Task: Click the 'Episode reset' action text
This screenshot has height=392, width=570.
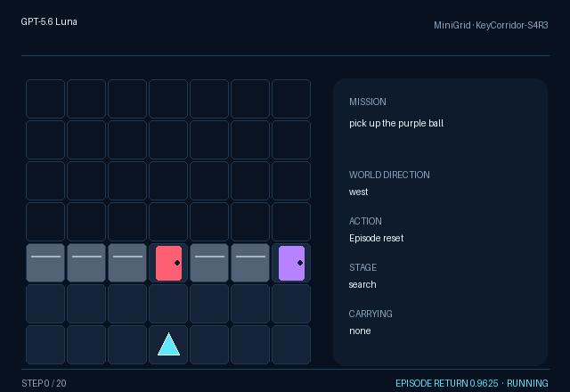Action: 376,238
